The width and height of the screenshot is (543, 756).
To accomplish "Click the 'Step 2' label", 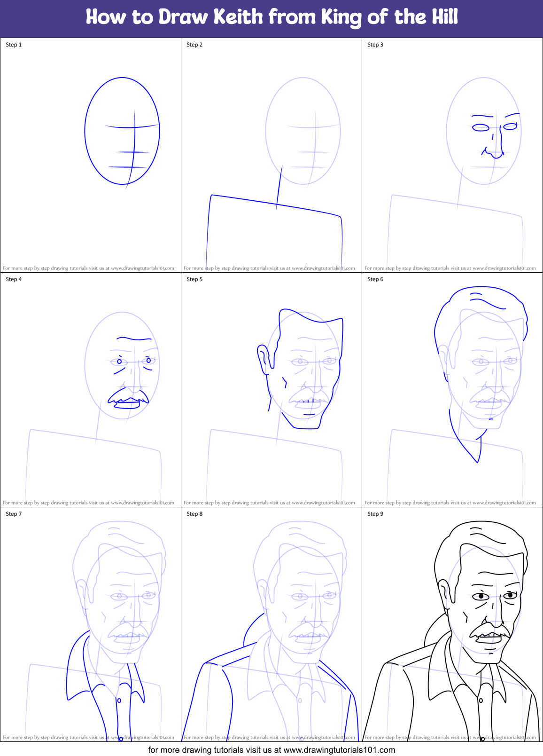I will tap(194, 45).
